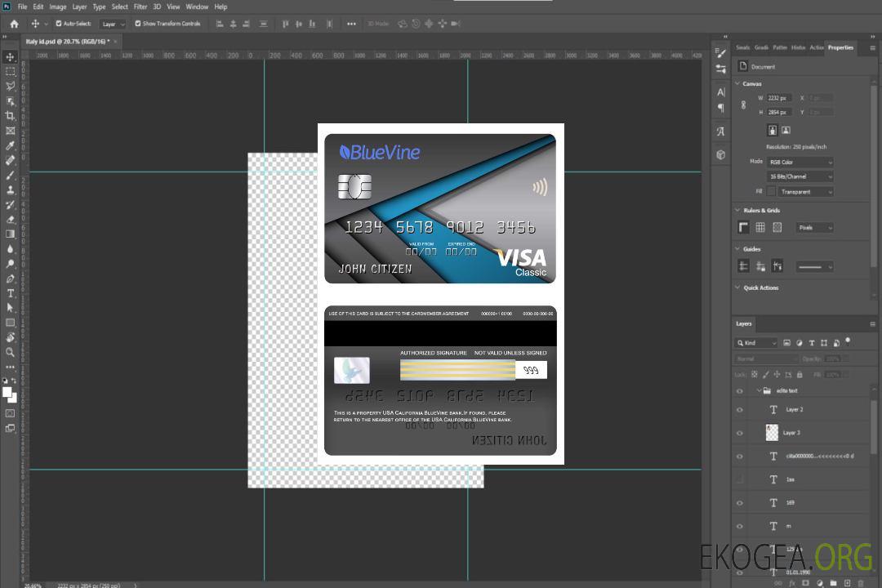882x588 pixels.
Task: Open the 16 Bits/Channel dropdown
Action: [x=800, y=176]
